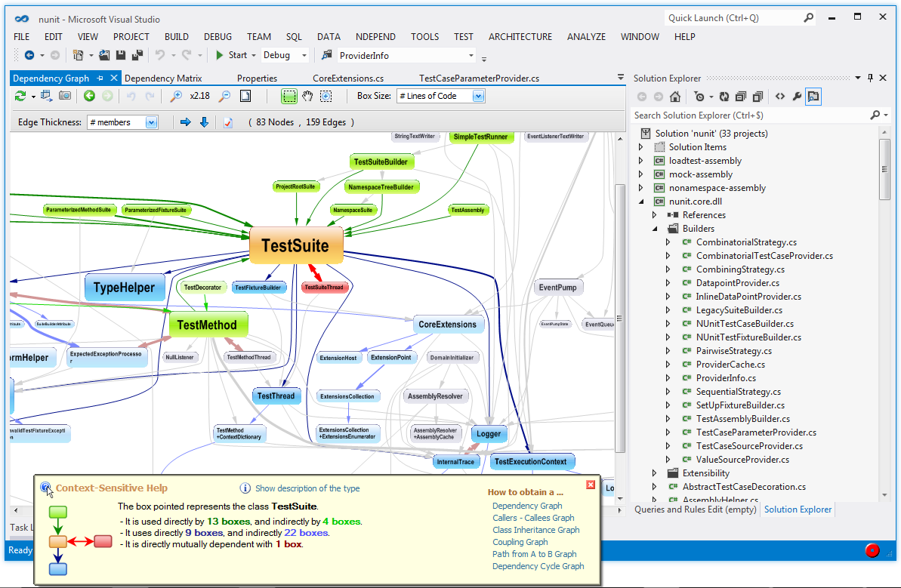901x588 pixels.
Task: Click the zoom in magnifier icon
Action: pyautogui.click(x=176, y=96)
